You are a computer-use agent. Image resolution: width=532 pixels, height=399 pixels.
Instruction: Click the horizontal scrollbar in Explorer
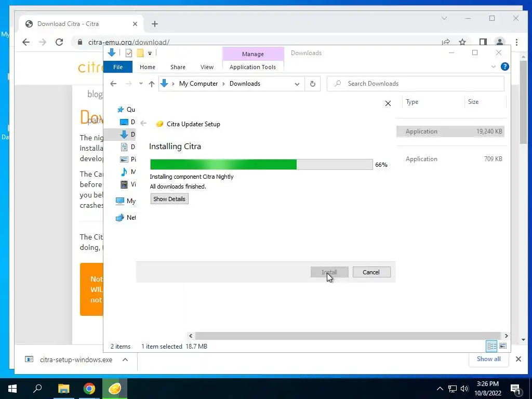pyautogui.click(x=348, y=336)
